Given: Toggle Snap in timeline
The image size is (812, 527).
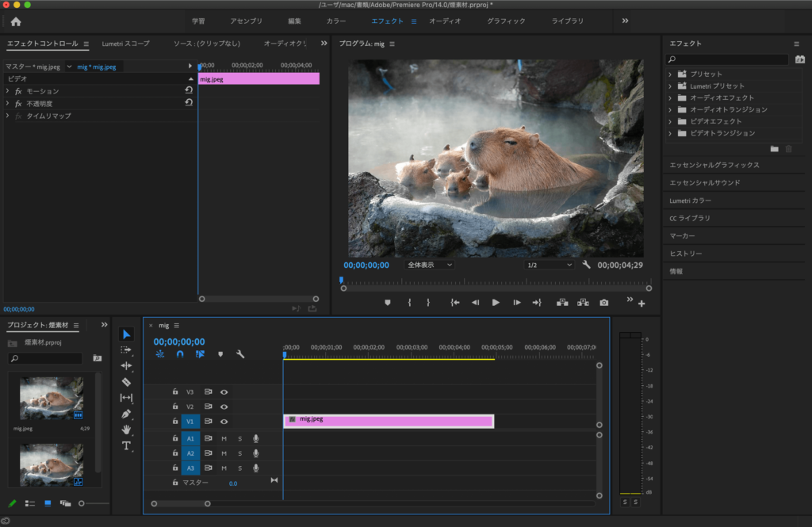Looking at the screenshot, I should (180, 354).
